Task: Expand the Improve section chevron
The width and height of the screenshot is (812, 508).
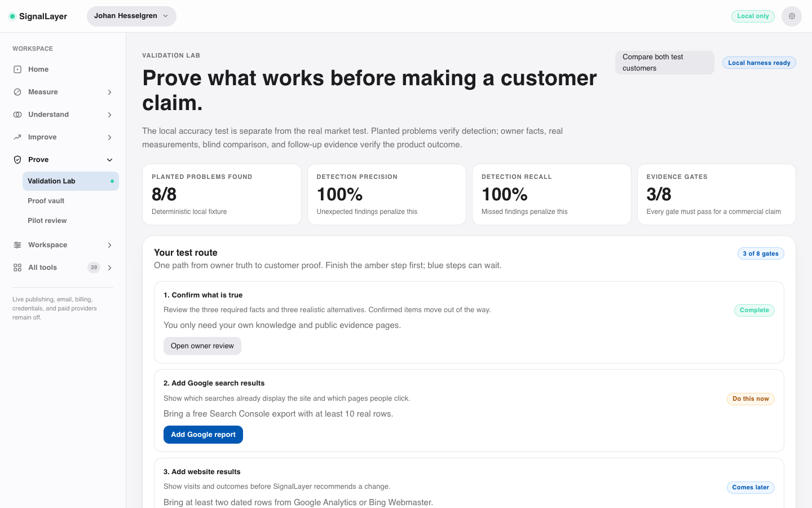Action: pos(109,137)
